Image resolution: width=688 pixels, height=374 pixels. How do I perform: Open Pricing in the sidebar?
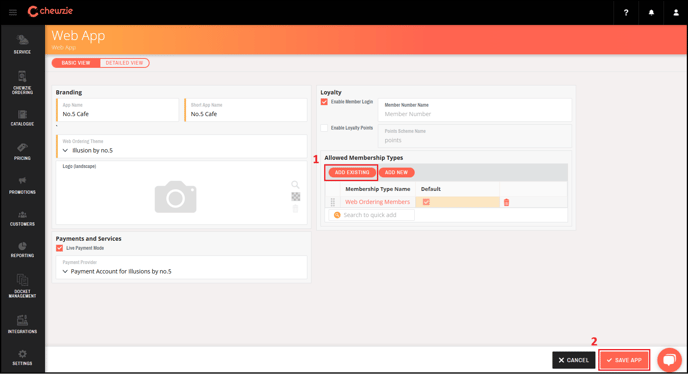click(x=22, y=151)
